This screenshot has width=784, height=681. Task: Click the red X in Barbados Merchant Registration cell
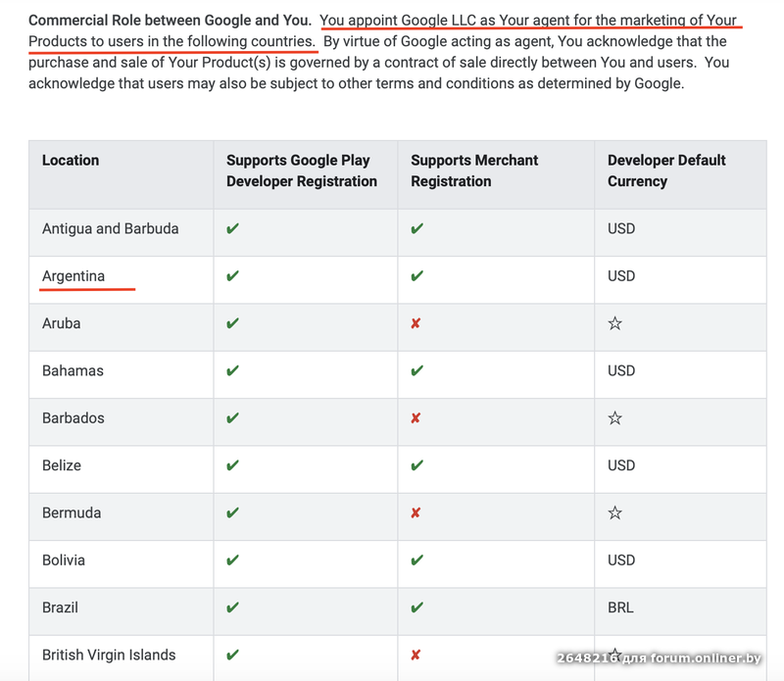pos(416,418)
